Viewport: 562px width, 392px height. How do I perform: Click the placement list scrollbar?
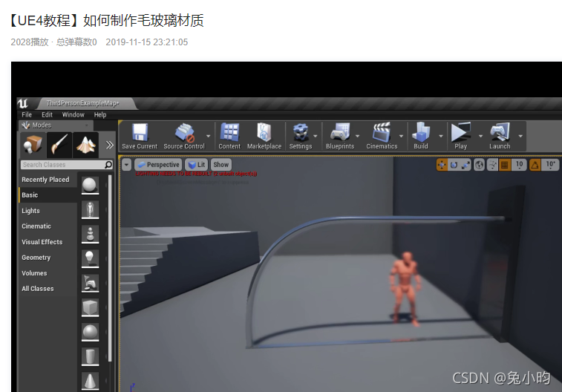(x=110, y=269)
